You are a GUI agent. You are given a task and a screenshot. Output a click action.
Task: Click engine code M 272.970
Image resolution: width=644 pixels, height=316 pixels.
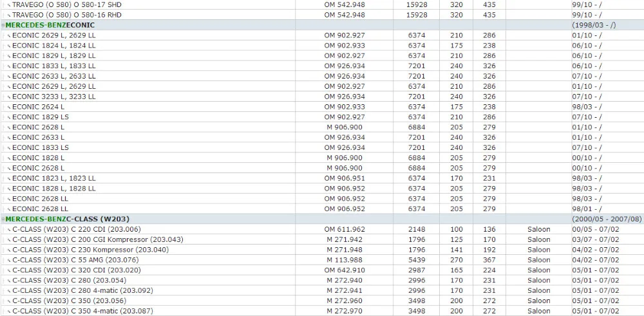pos(345,311)
